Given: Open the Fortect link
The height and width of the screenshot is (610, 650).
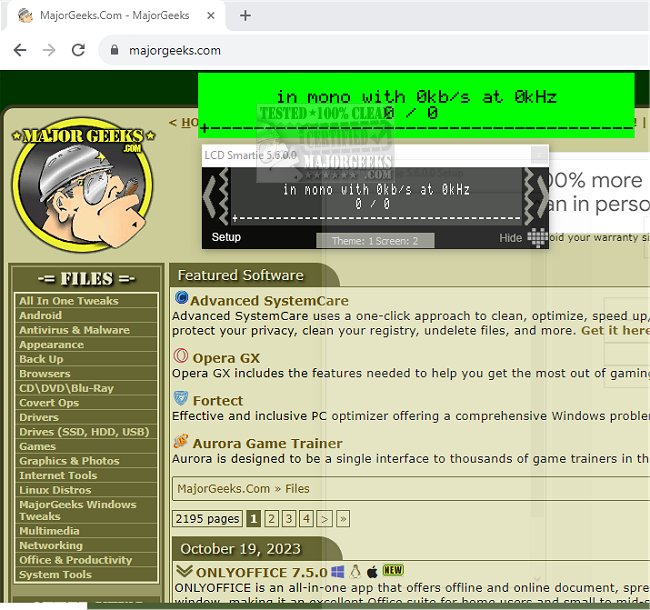Looking at the screenshot, I should pos(218,401).
